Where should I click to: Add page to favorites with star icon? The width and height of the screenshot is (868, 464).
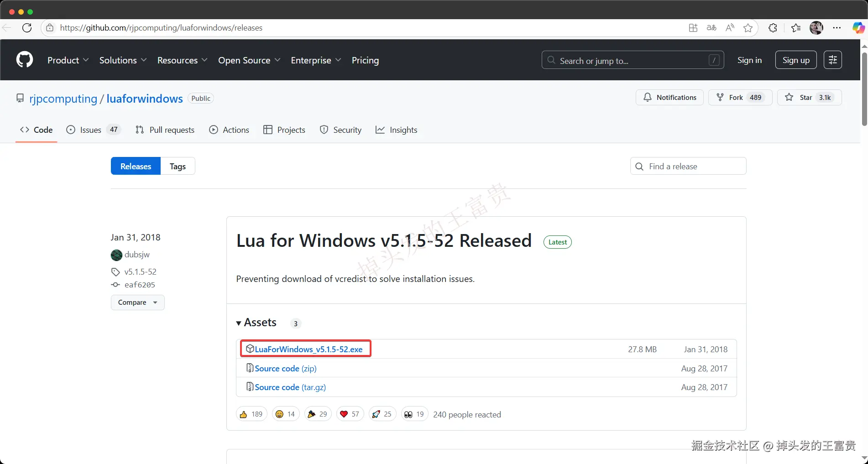(x=748, y=28)
